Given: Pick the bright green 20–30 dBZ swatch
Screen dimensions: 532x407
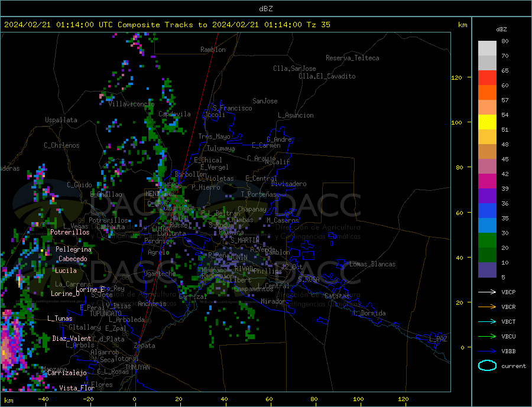Looking at the screenshot, I should (x=487, y=240).
